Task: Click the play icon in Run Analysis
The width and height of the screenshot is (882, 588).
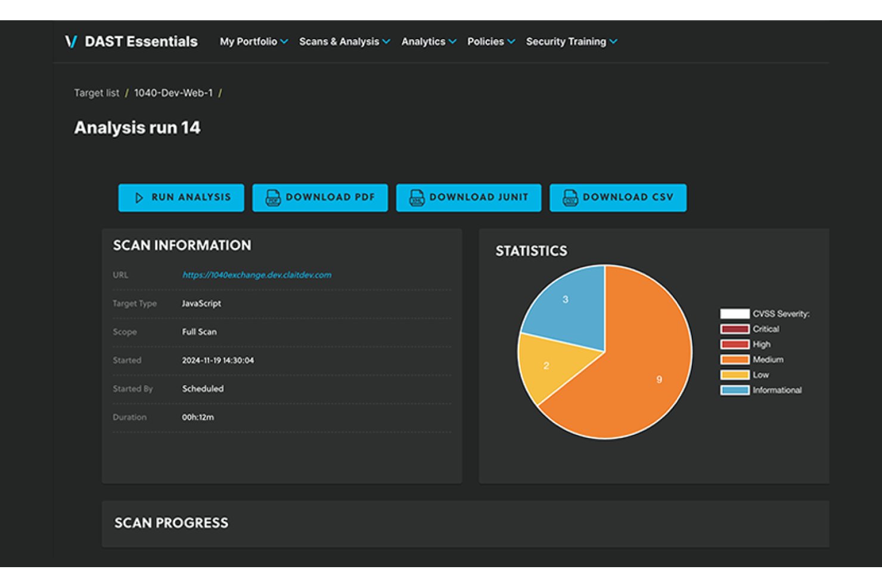Action: (x=139, y=198)
